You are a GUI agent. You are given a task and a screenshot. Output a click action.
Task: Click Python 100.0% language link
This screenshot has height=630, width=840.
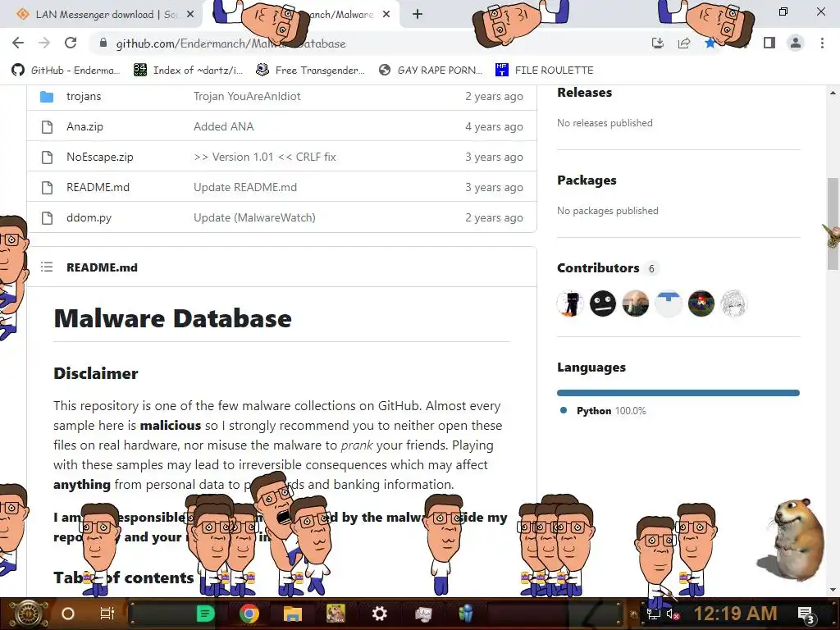[x=603, y=411]
